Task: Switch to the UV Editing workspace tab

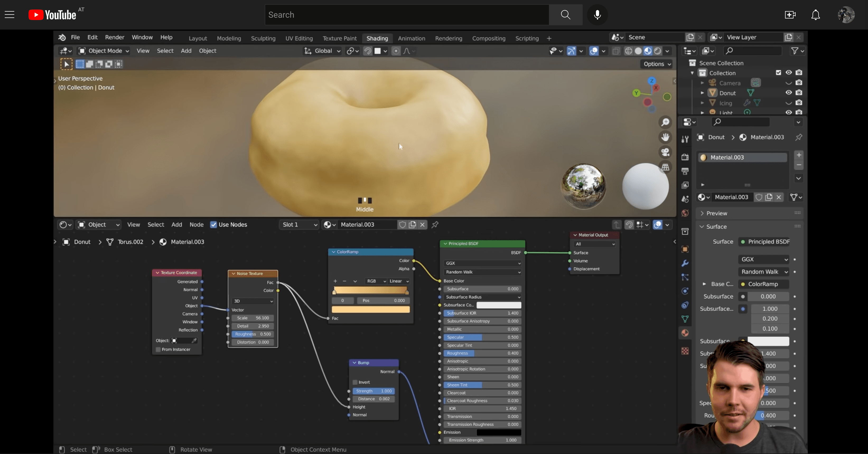Action: 299,38
